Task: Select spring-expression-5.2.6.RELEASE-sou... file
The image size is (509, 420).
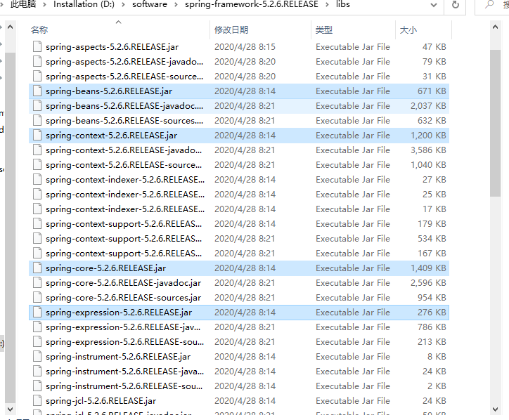Action: pos(239,342)
